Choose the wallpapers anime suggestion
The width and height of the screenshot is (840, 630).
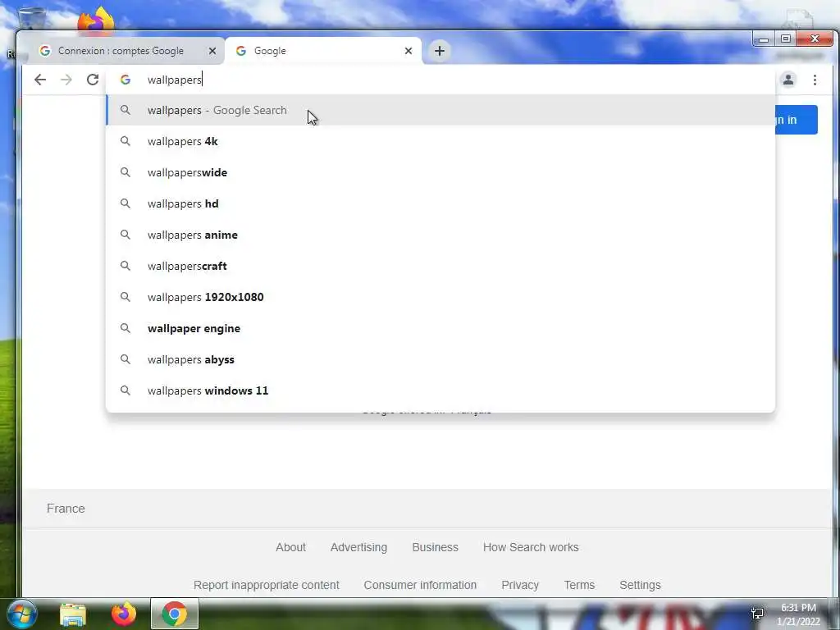441,235
